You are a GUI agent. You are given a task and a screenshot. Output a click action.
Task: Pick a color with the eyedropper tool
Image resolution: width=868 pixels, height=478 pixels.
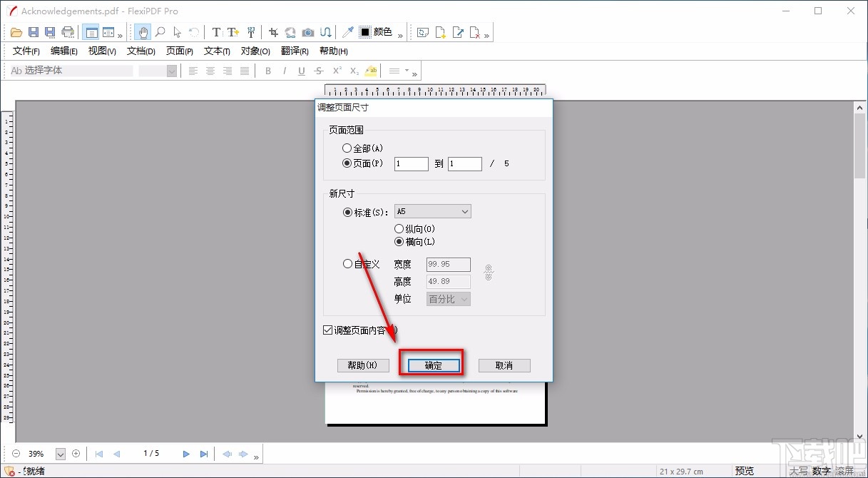347,32
